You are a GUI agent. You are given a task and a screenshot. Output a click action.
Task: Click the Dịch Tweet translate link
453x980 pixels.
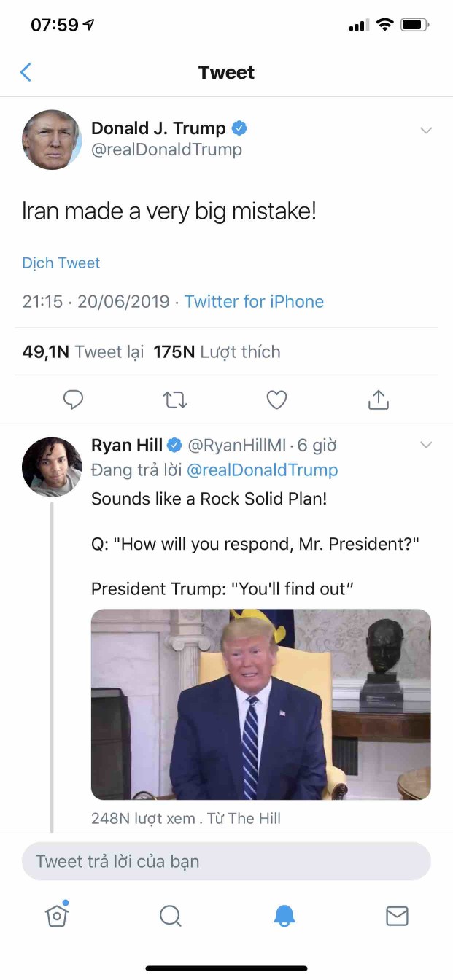(61, 263)
